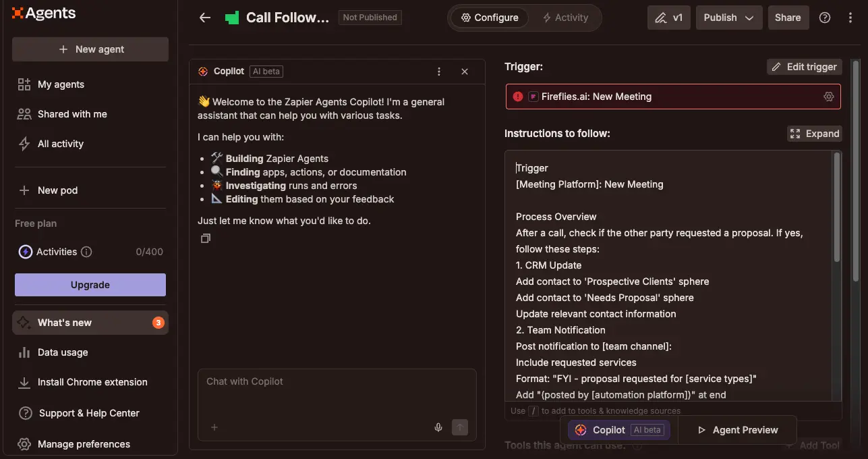Screen dimensions: 868x459
Task: Click the plus icon inside the Copilot chat input
Action: (x=214, y=427)
